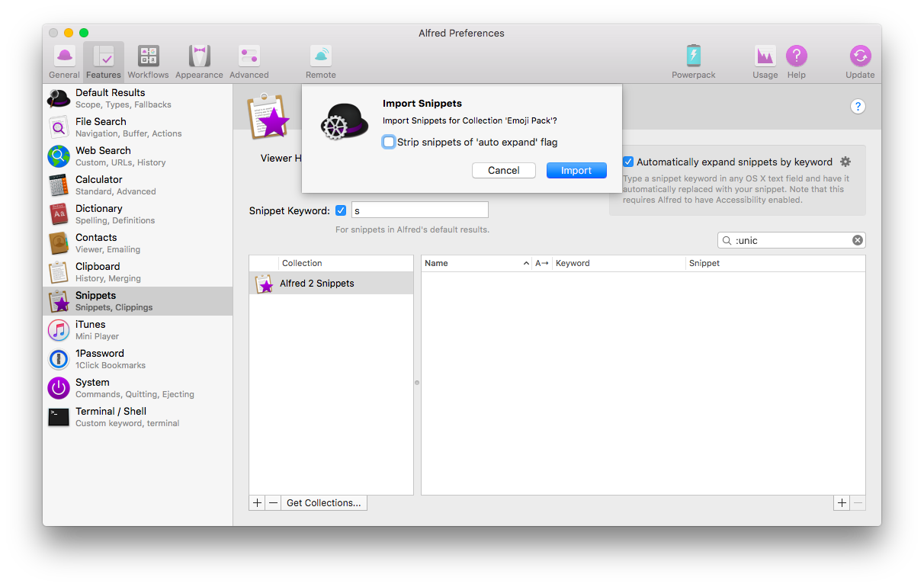
Task: Click Cancel in Import Snippets dialog
Action: [504, 170]
